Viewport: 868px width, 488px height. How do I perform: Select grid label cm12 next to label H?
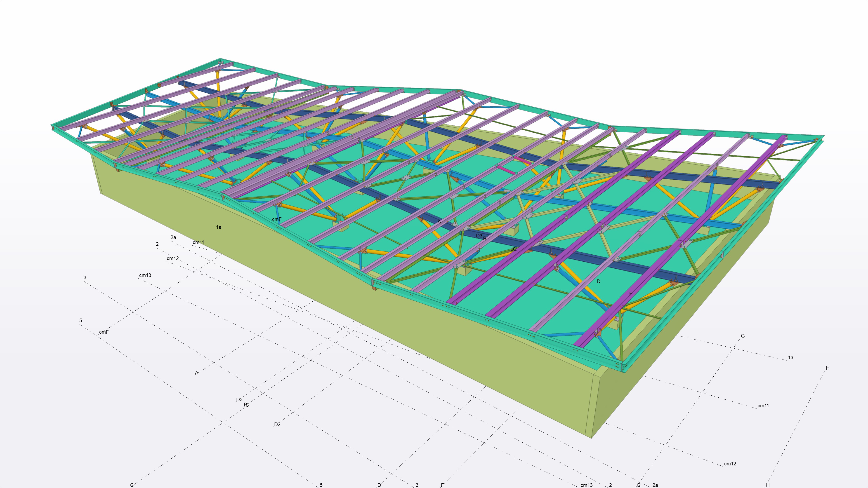730,464
